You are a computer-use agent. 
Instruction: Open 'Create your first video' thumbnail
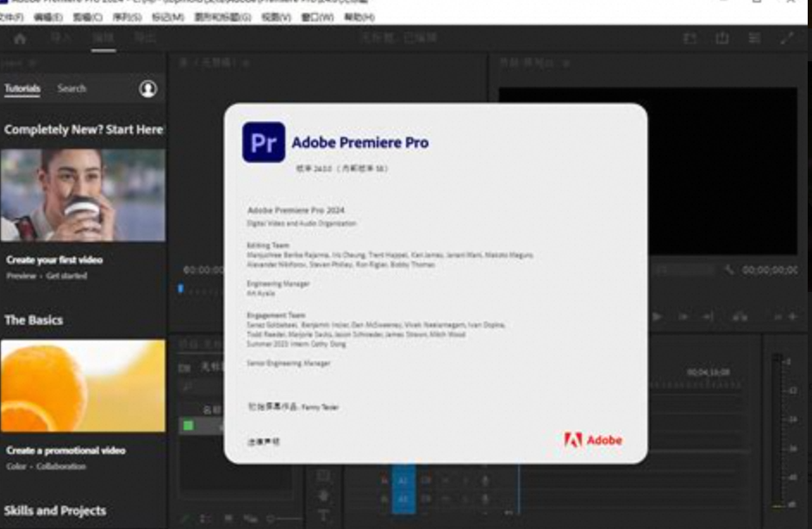(83, 195)
